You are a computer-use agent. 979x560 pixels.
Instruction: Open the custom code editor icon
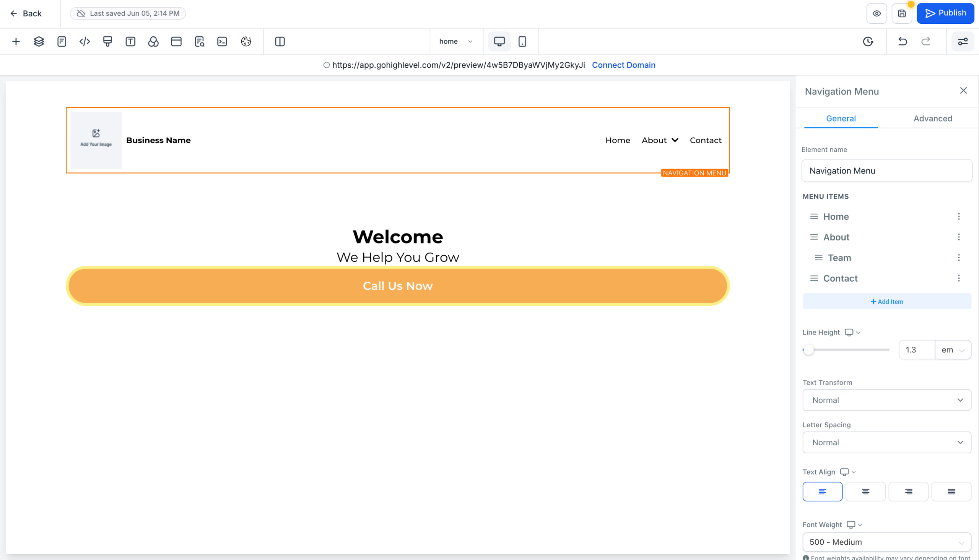tap(84, 41)
